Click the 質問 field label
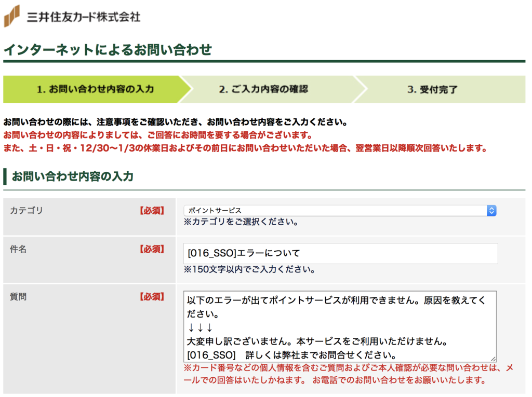The width and height of the screenshot is (532, 397). [x=18, y=297]
